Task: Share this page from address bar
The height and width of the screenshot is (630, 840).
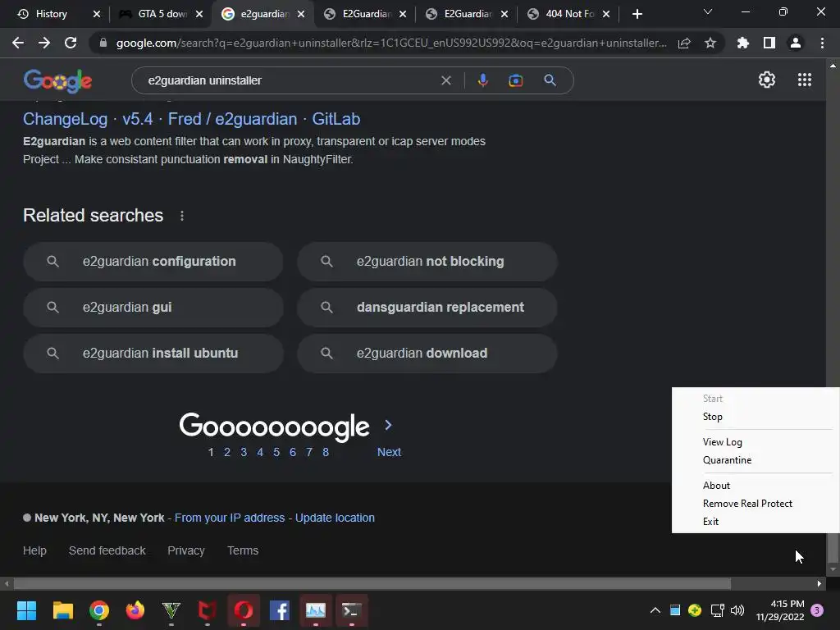Action: [684, 43]
